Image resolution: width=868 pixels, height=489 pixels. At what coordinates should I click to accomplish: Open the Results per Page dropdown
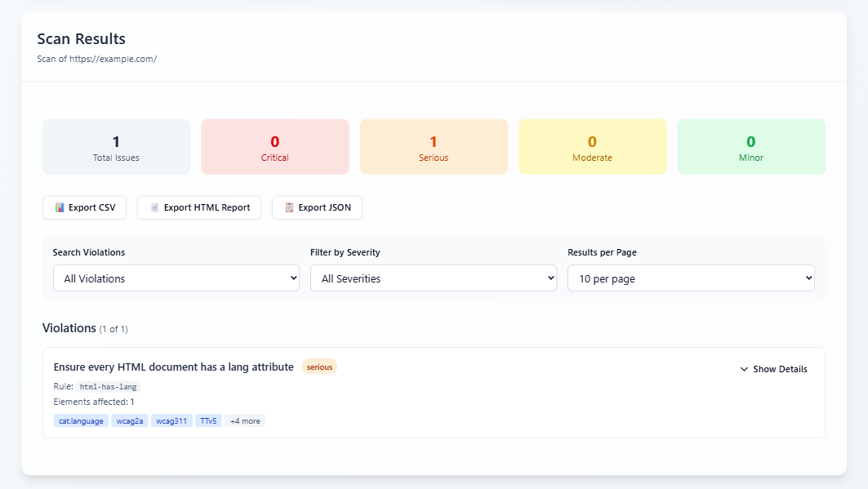(691, 278)
